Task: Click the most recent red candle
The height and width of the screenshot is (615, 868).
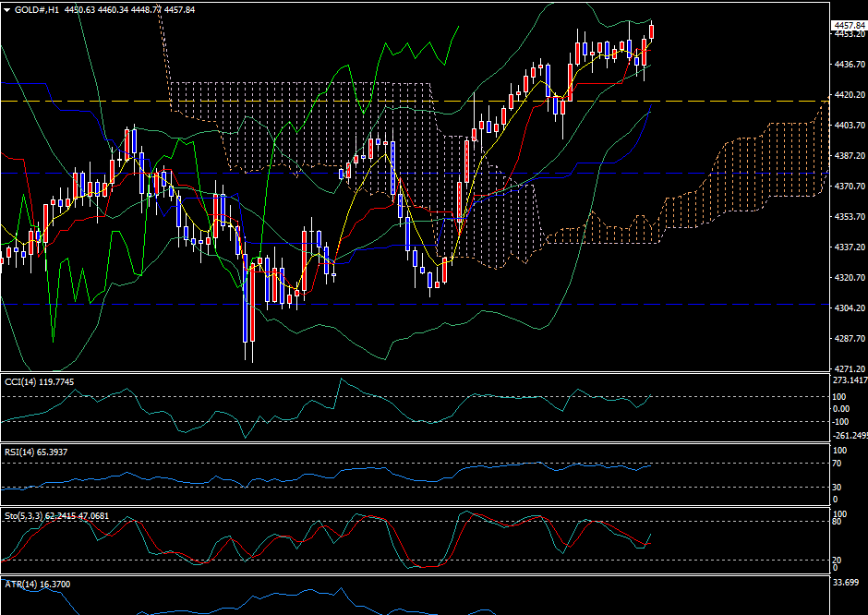Action: 652,31
